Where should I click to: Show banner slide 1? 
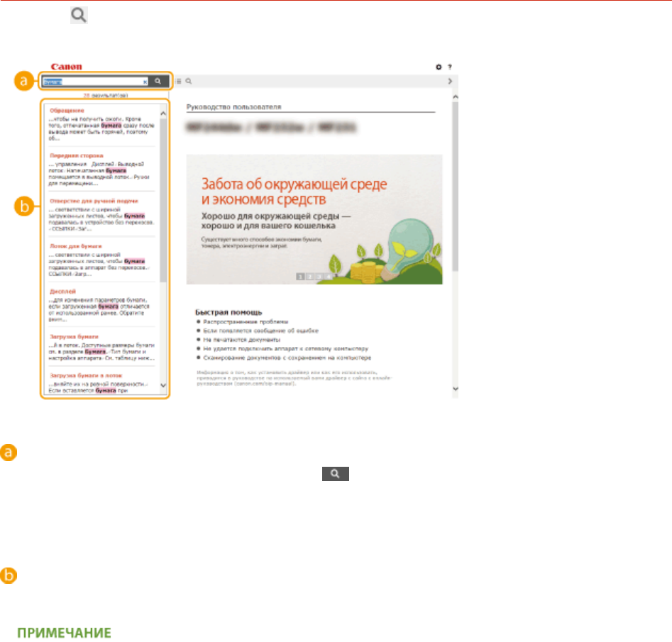coord(300,277)
